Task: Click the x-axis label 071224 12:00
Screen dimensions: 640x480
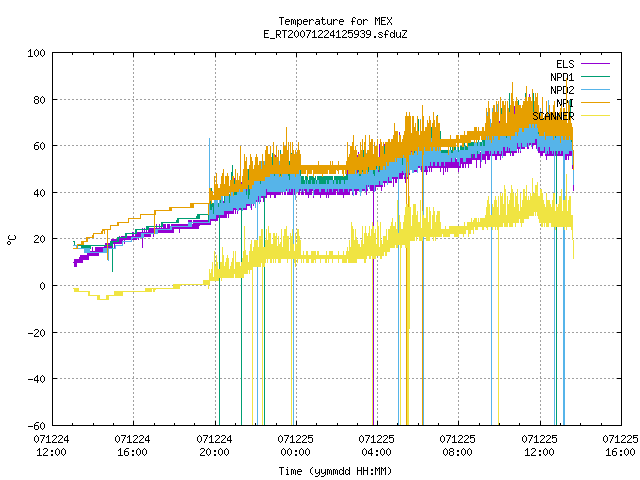Action: point(51,446)
